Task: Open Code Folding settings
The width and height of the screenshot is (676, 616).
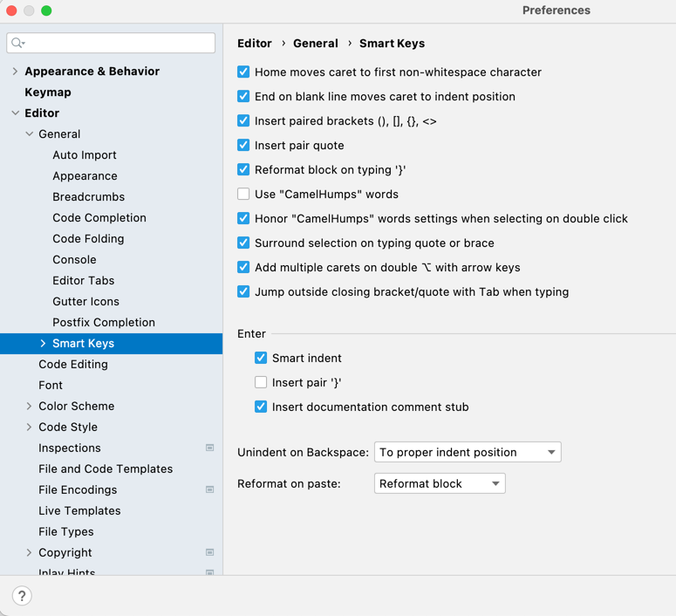Action: pos(88,238)
